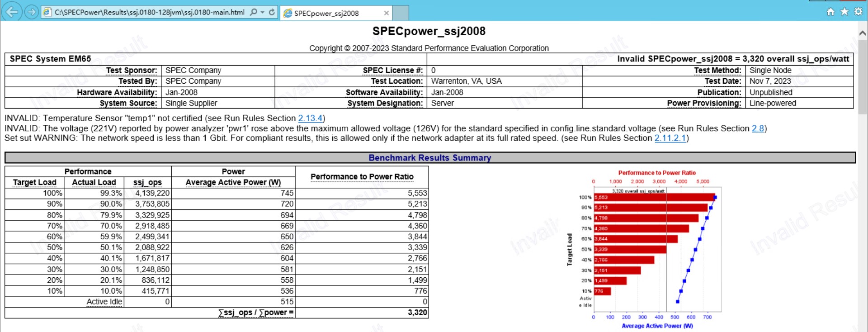Viewport: 868px width, 332px height.
Task: Click the red 100% bar in chart
Action: pos(655,197)
